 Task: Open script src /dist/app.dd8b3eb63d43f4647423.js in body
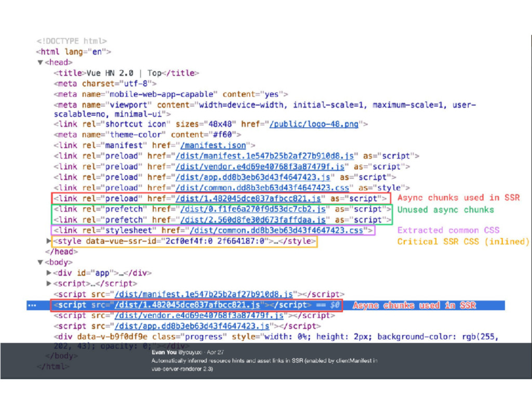pyautogui.click(x=192, y=326)
